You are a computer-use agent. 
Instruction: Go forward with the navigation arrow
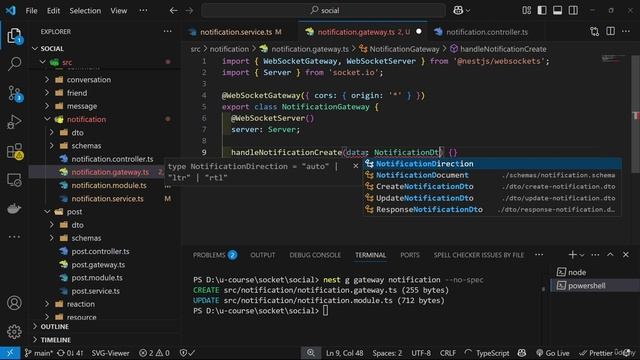point(189,11)
